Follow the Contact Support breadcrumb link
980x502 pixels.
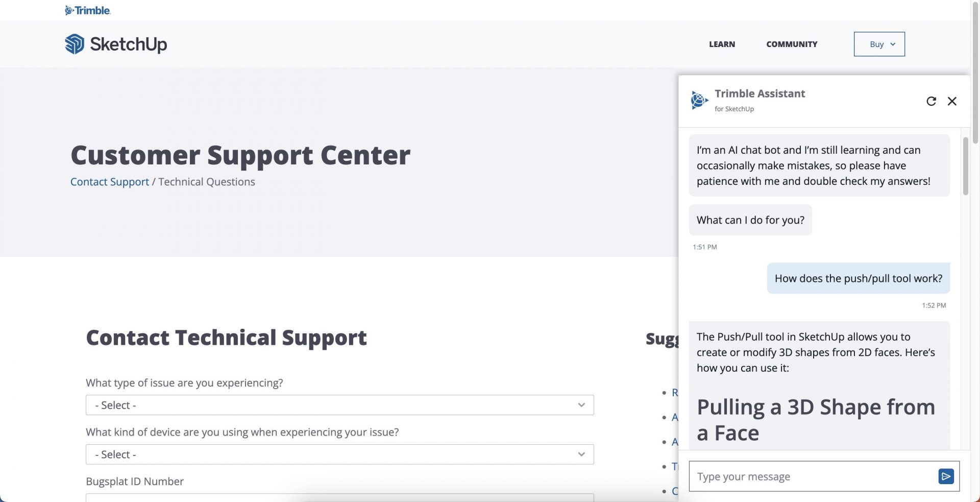(110, 182)
